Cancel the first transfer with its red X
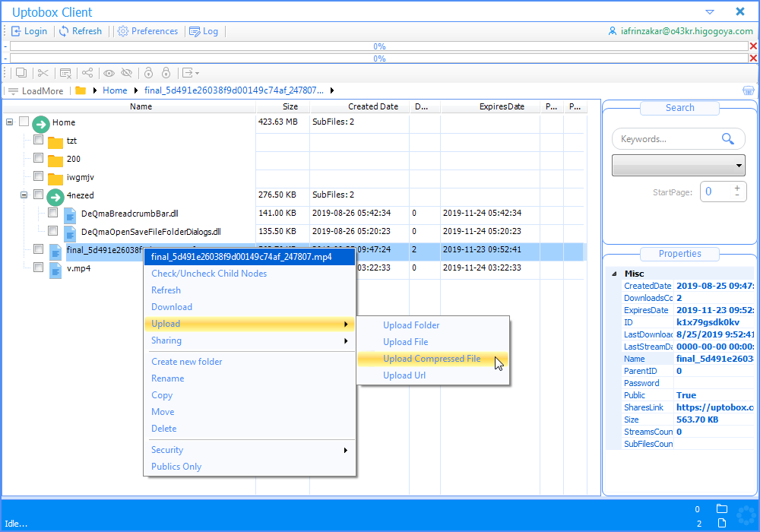The image size is (760, 532). tap(753, 46)
